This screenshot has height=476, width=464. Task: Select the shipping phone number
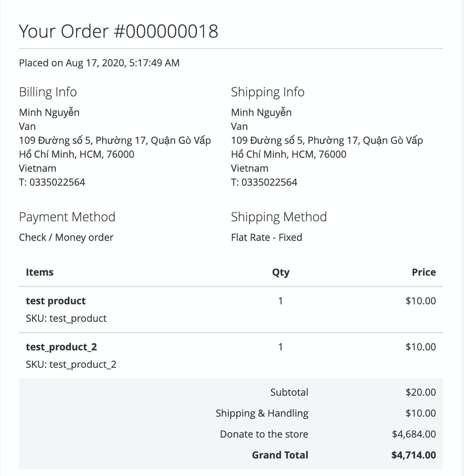269,182
